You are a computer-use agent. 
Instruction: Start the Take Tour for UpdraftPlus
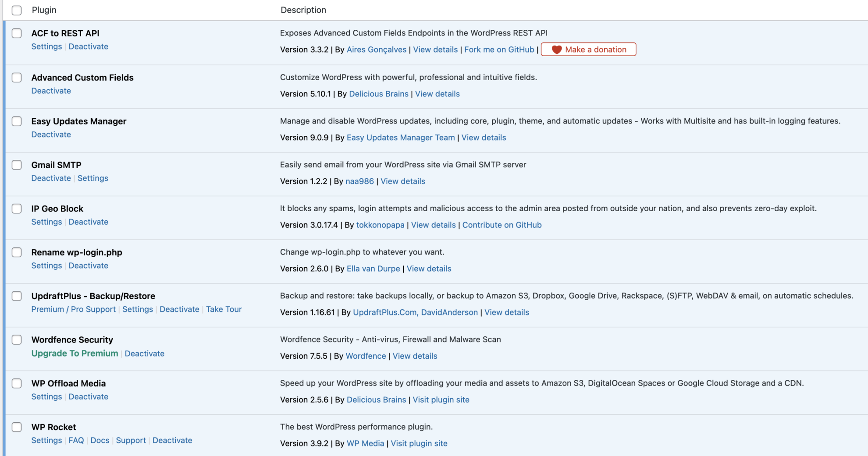point(224,309)
